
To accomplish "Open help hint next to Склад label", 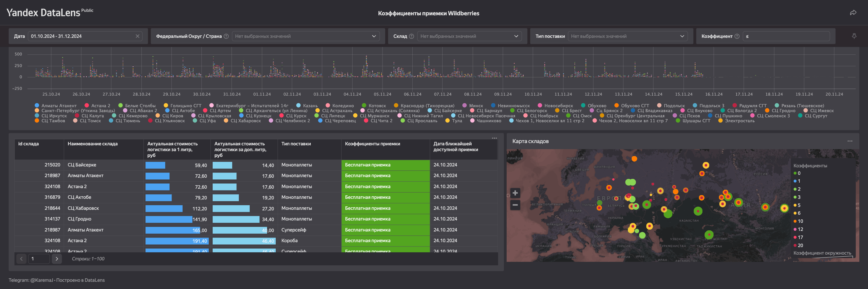I will click(x=411, y=36).
